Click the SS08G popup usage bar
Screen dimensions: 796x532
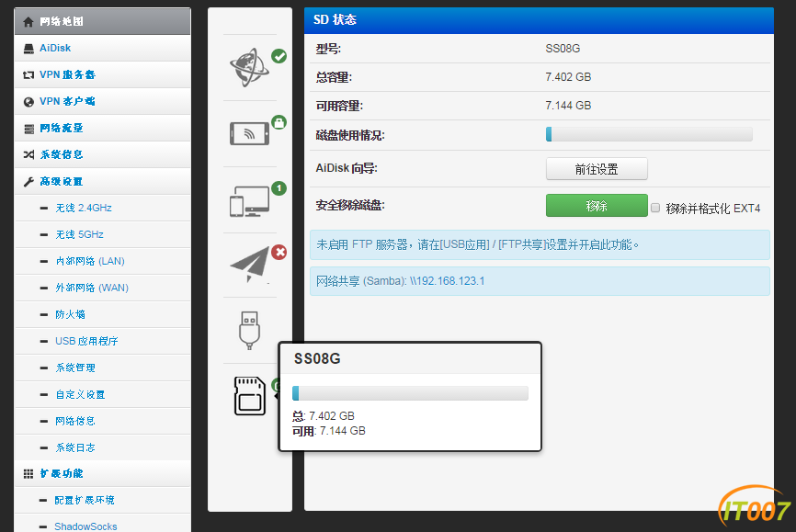[410, 393]
